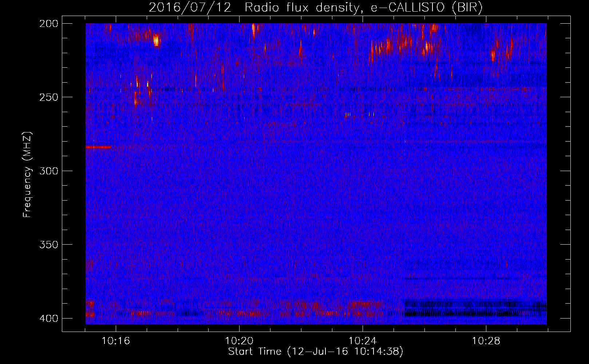Image resolution: width=589 pixels, height=364 pixels.
Task: Click the 10:28 time tick label
Action: pyautogui.click(x=486, y=341)
